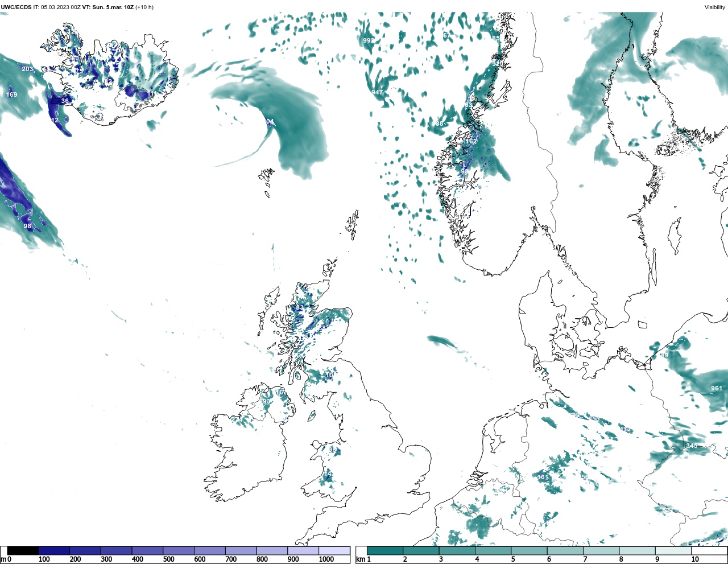This screenshot has width=728, height=564.
Task: Click the '200' tick label in metre legend
Action: [76, 559]
